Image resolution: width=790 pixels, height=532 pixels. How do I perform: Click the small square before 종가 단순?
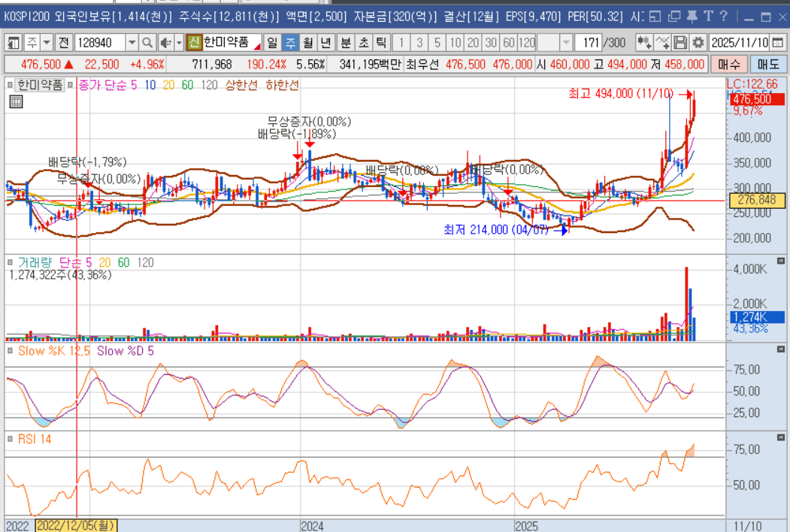pyautogui.click(x=71, y=85)
